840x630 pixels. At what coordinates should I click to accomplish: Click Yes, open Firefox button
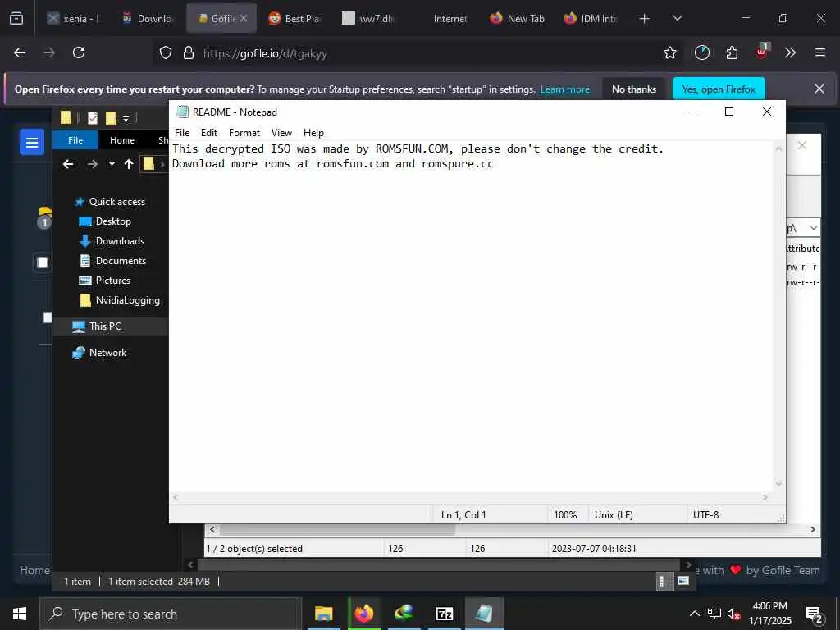[x=719, y=89]
